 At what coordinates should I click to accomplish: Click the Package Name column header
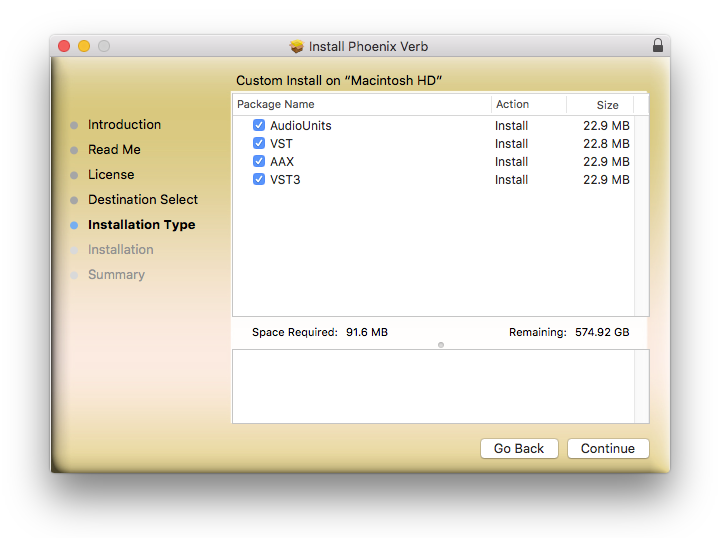click(x=360, y=104)
